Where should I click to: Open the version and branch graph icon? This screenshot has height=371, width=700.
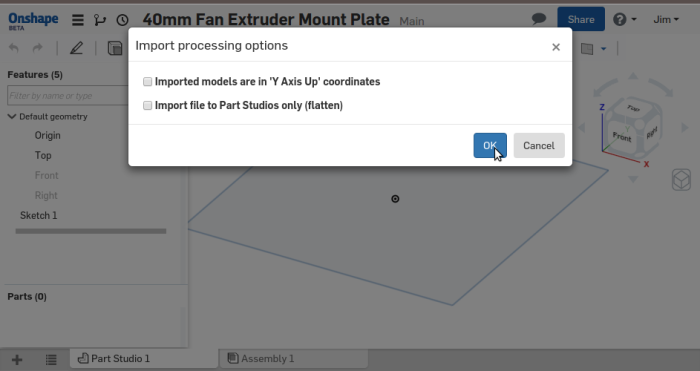click(x=100, y=20)
